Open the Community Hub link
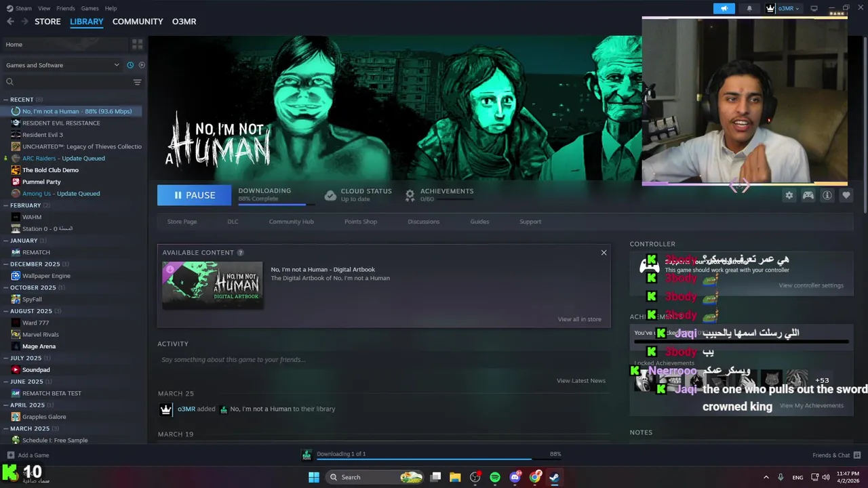 (x=291, y=222)
